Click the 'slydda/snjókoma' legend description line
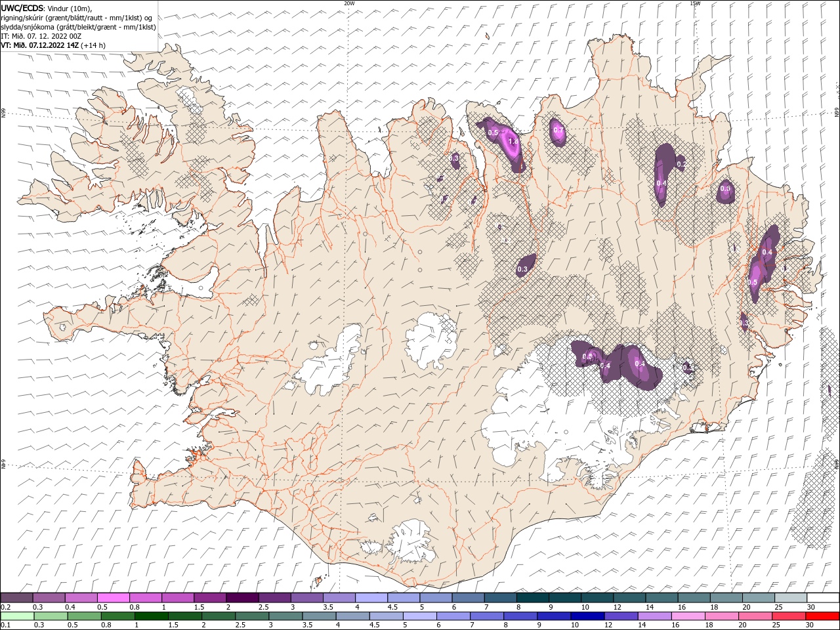This screenshot has width=840, height=630. pyautogui.click(x=79, y=27)
